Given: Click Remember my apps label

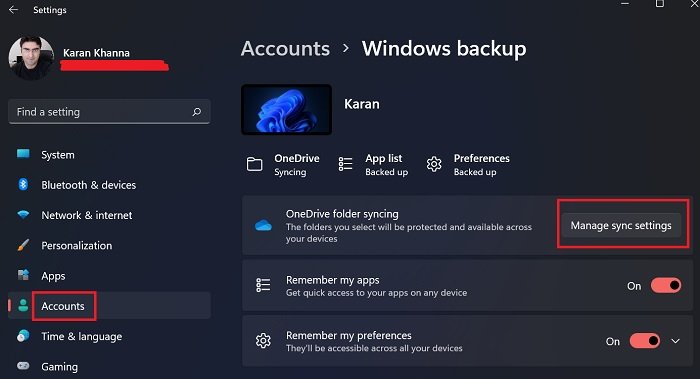Looking at the screenshot, I should point(333,280).
